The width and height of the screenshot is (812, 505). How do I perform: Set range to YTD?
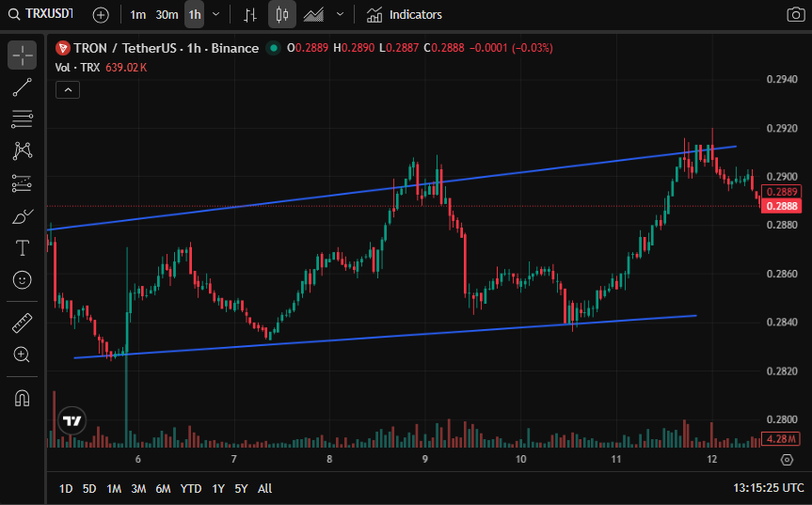pyautogui.click(x=191, y=488)
